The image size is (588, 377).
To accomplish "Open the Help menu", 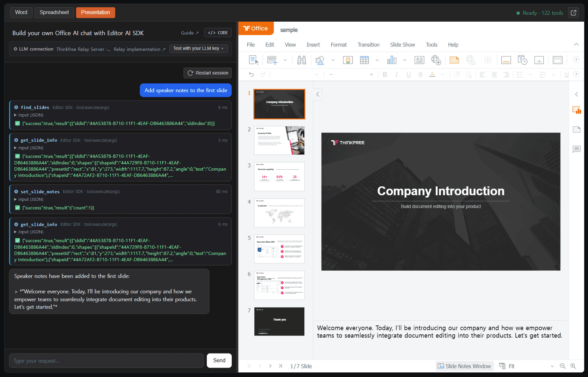I will coord(453,45).
